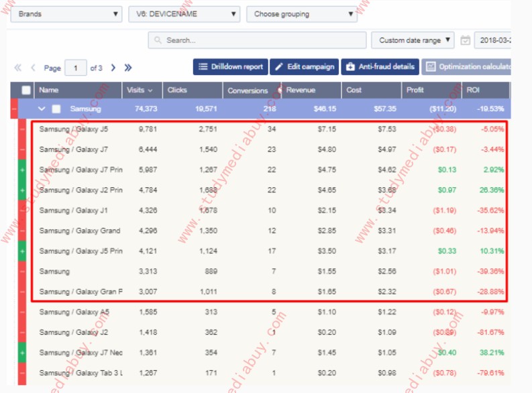Screen dimensions: 532x393
Task: Open the Drilldown report button
Action: click(x=231, y=67)
